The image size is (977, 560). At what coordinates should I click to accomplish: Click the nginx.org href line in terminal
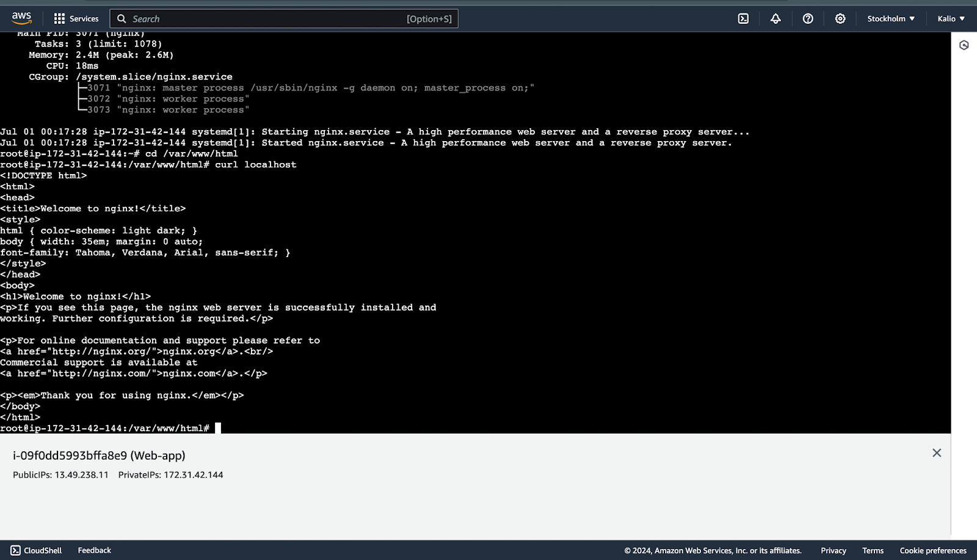137,351
